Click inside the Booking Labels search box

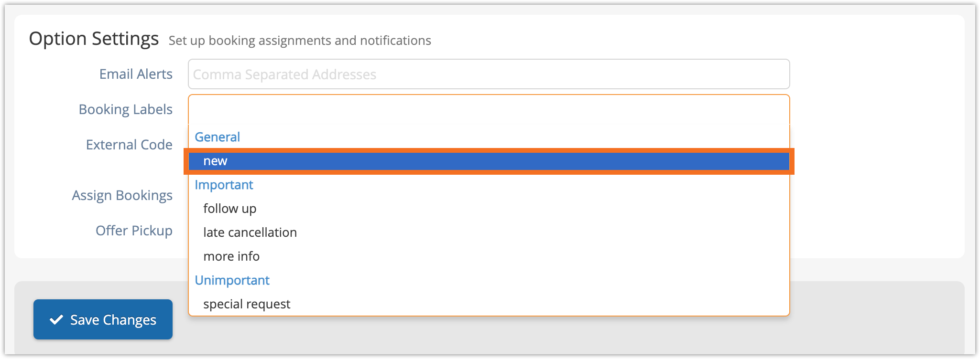pos(488,110)
